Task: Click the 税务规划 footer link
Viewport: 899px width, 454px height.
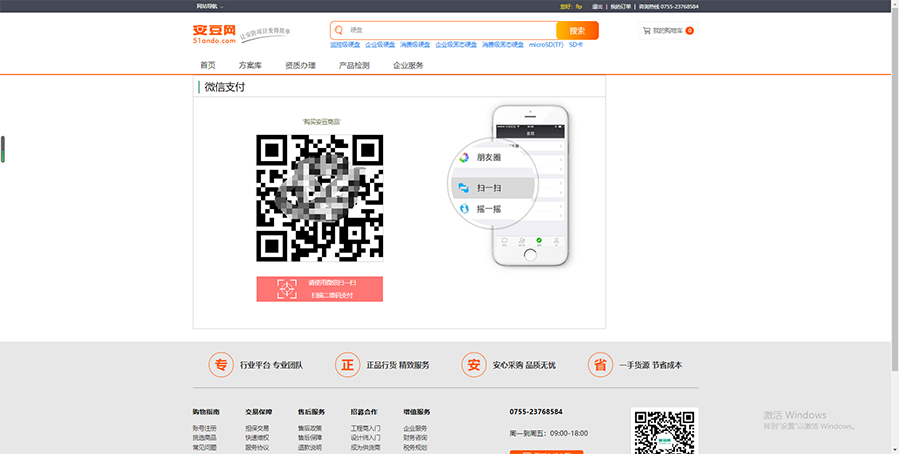Action: pyautogui.click(x=415, y=448)
